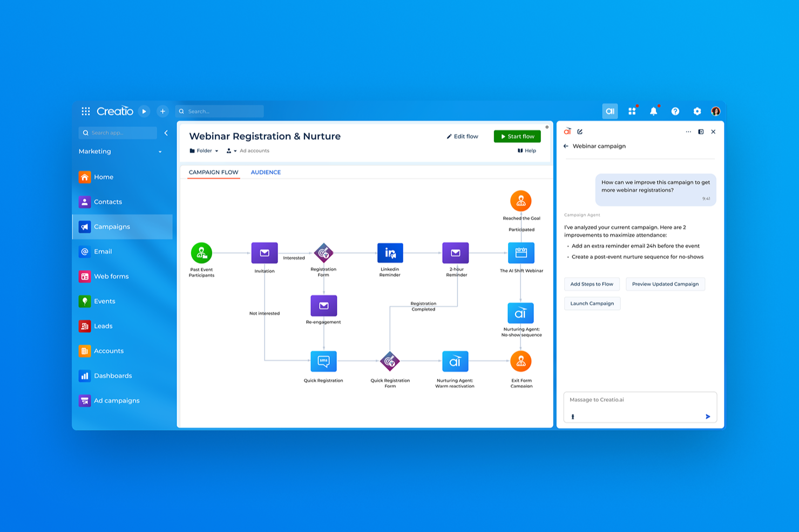Select the Registration Form node
Viewport: 799px width, 532px height.
(323, 253)
